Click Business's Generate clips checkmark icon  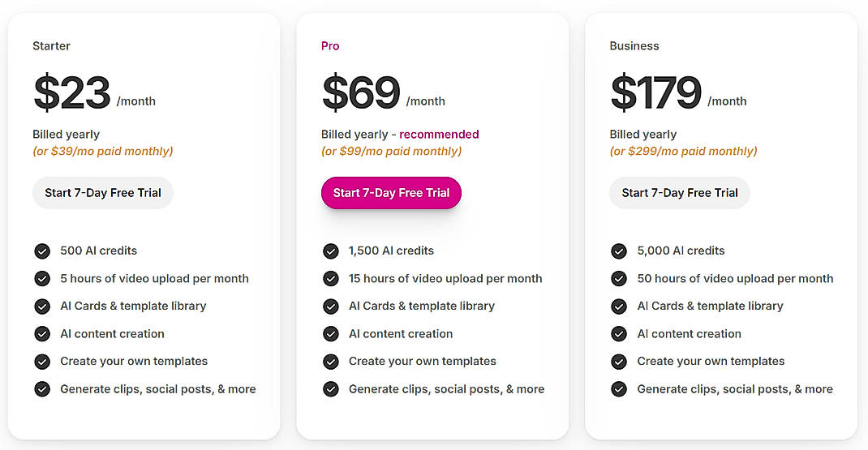619,389
